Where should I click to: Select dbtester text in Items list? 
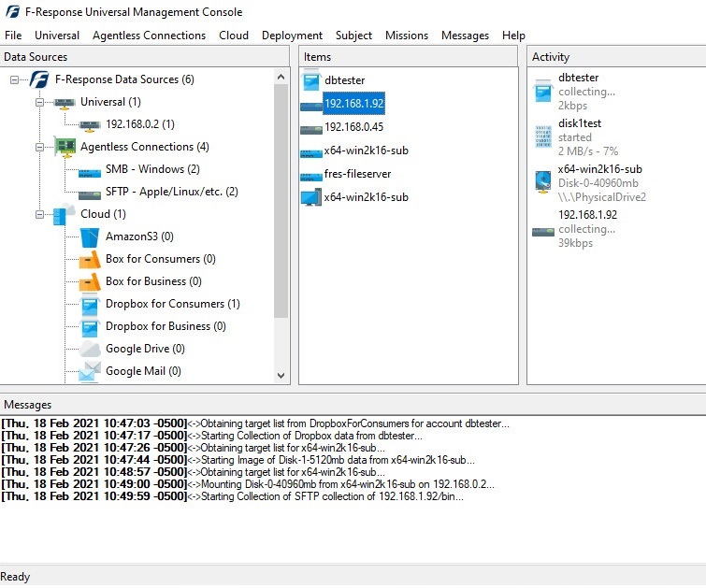(x=344, y=80)
